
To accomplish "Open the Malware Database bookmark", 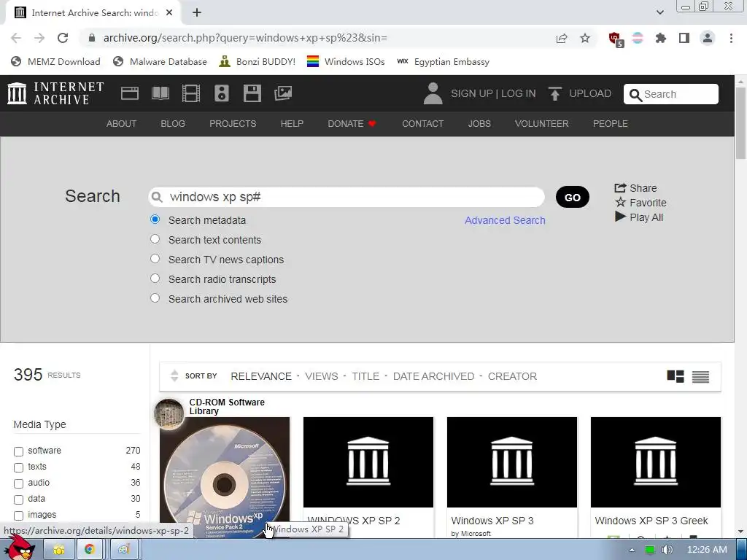I will pyautogui.click(x=160, y=62).
